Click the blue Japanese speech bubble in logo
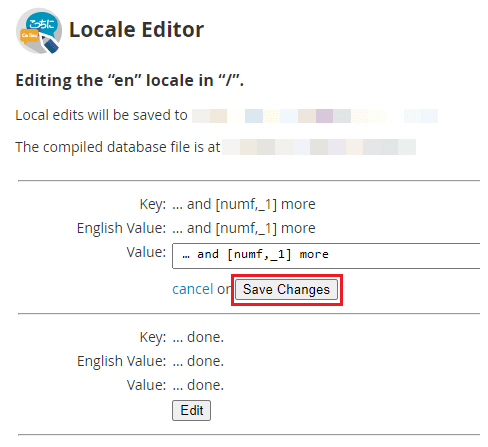 [x=42, y=23]
